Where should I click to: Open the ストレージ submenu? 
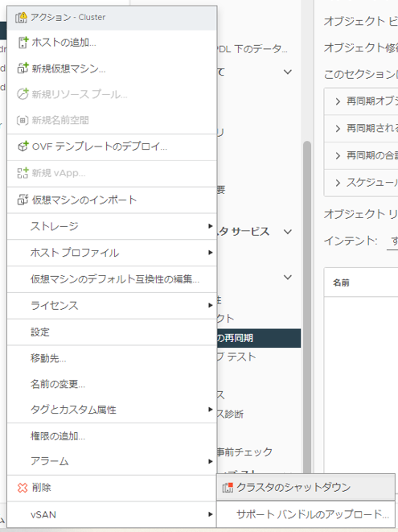point(112,226)
